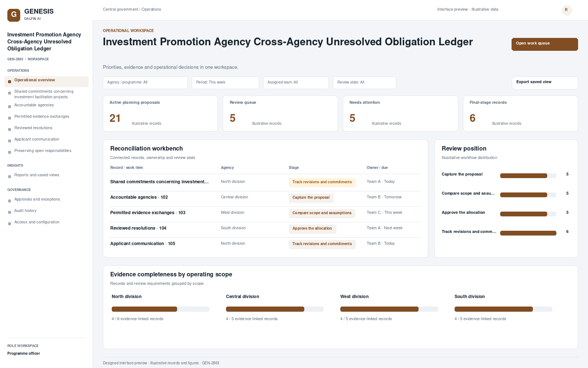
Task: Click the Owner / due column header
Action: (x=377, y=168)
